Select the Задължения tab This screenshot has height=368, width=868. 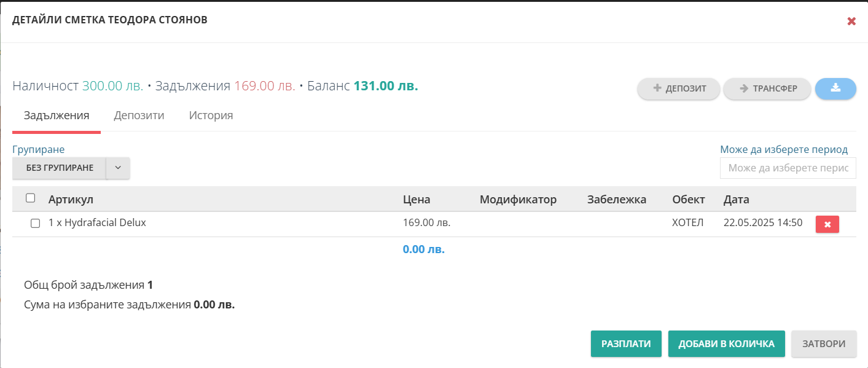tap(57, 115)
